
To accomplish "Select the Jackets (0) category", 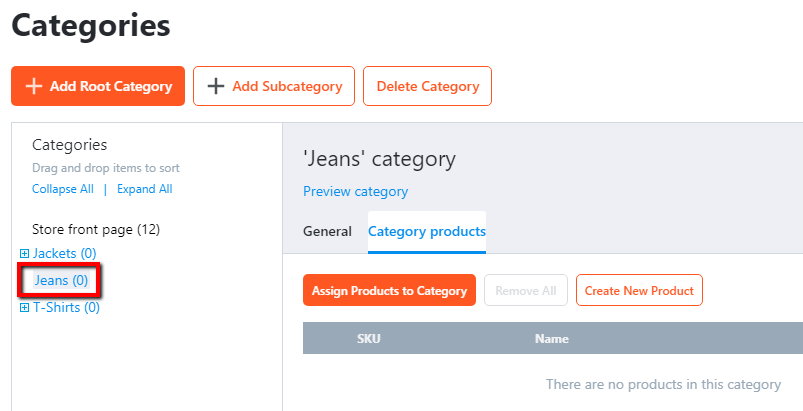I will coord(65,253).
